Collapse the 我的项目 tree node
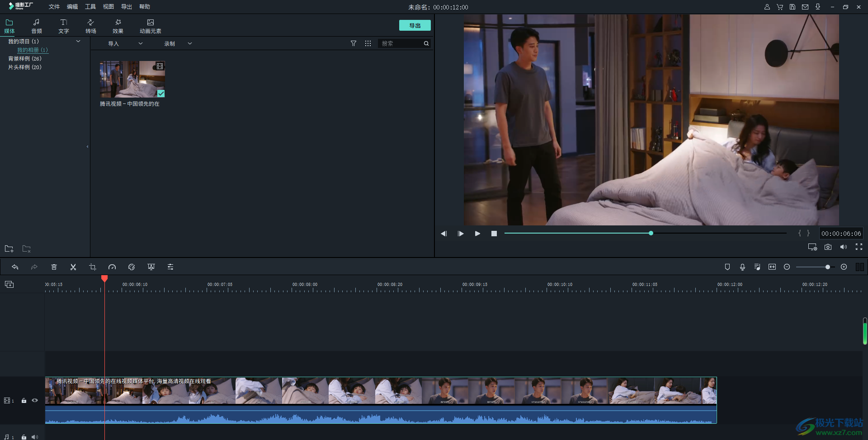This screenshot has height=440, width=868. point(78,41)
